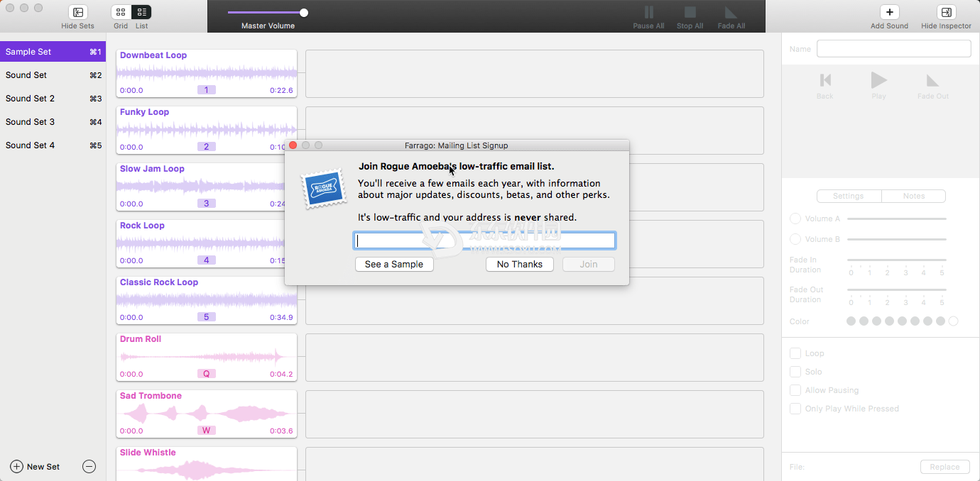Image resolution: width=980 pixels, height=481 pixels.
Task: Click the 0:34.9 duration on Classic Rock Loop
Action: [281, 318]
